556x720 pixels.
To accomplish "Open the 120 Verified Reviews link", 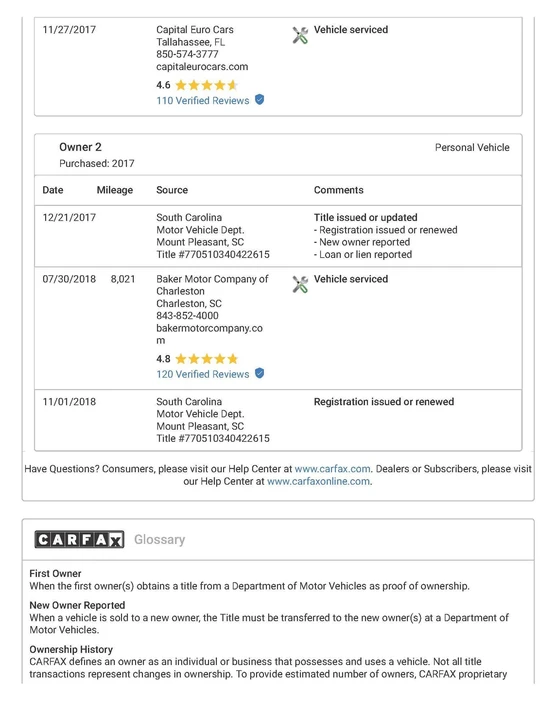I will point(202,374).
